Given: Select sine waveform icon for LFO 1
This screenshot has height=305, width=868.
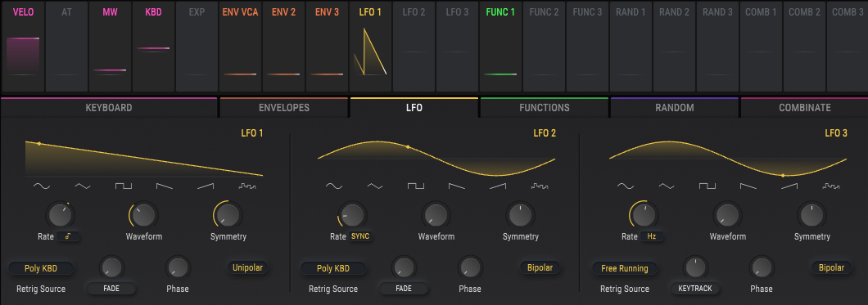Looking at the screenshot, I should click(42, 186).
